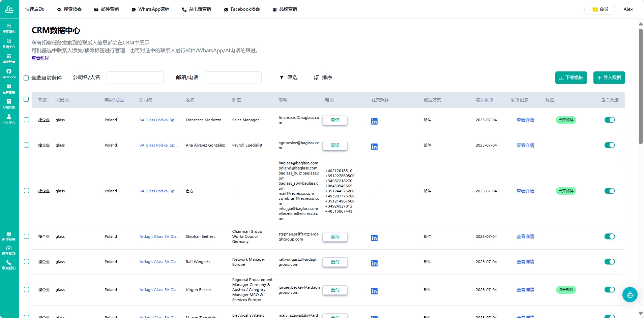View 查看详情 for Francesca Mariuzzo

coord(525,120)
